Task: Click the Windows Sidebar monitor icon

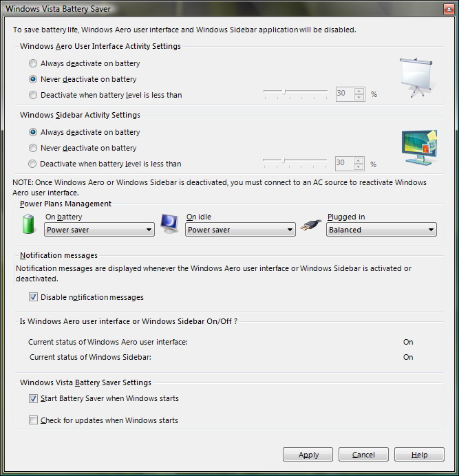Action: point(420,147)
